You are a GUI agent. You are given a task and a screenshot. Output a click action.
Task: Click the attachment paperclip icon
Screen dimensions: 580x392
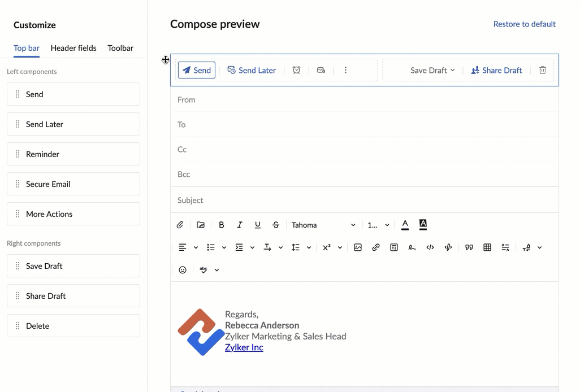[x=180, y=224]
